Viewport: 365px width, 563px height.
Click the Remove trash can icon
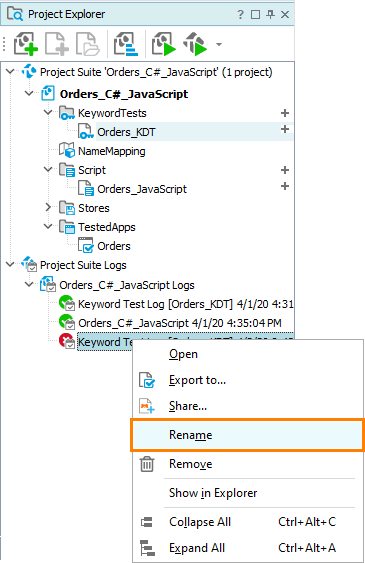[147, 464]
